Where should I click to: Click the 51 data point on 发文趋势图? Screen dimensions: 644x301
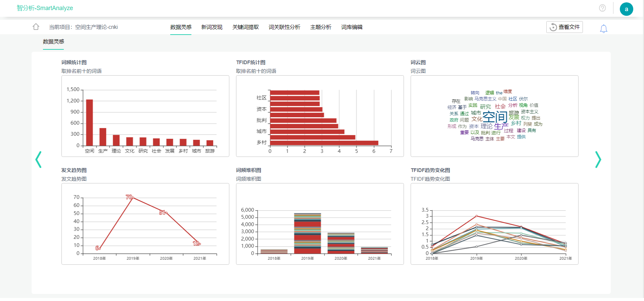pos(166,213)
